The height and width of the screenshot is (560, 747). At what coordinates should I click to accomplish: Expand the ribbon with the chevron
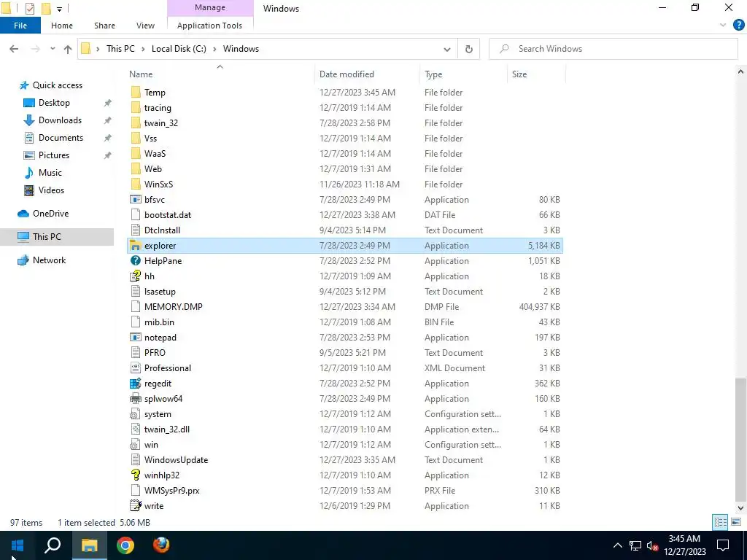723,26
